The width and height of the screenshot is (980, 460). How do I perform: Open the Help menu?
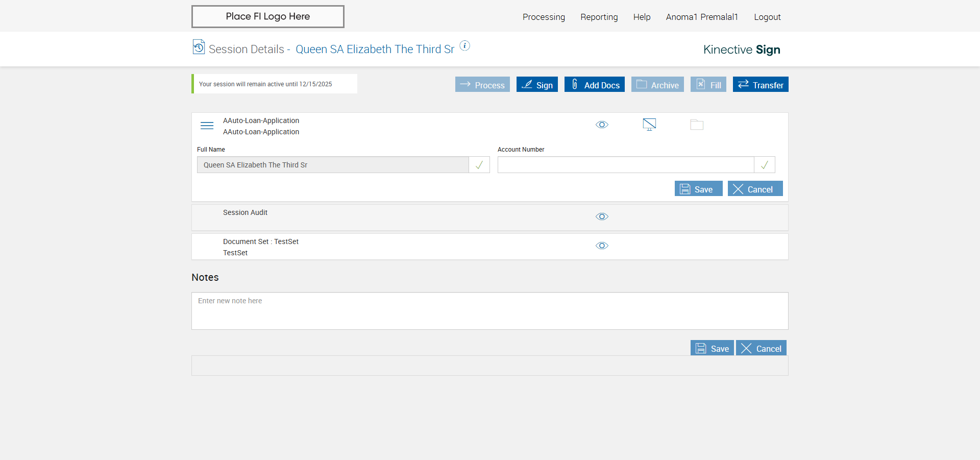pos(642,17)
